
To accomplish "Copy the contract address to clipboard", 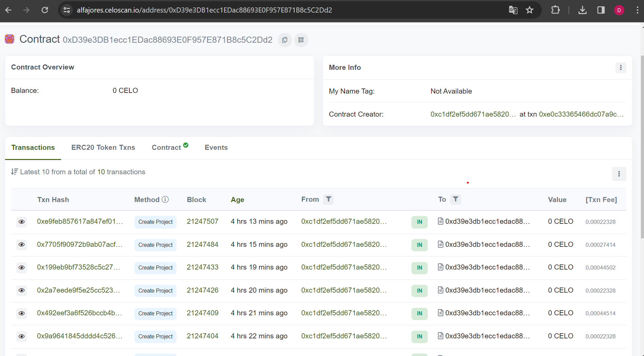I will click(284, 40).
